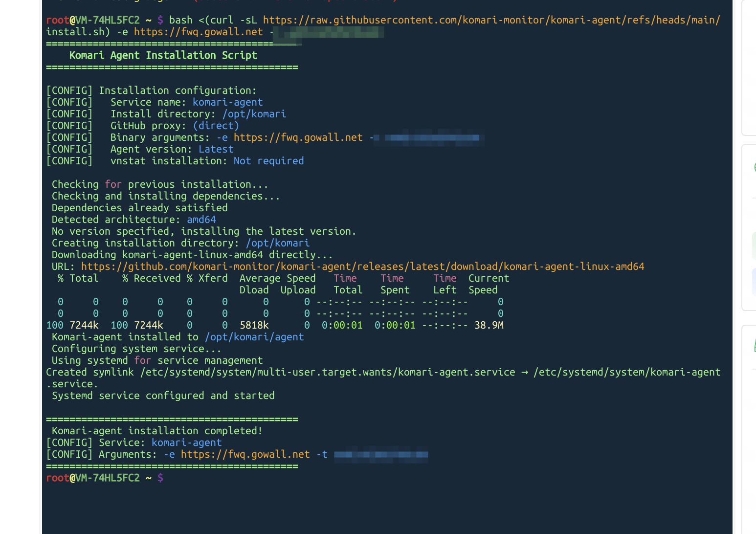Viewport: 756px width, 534px height.
Task: Click 'komari-agent' value on Service name line
Action: coord(228,102)
